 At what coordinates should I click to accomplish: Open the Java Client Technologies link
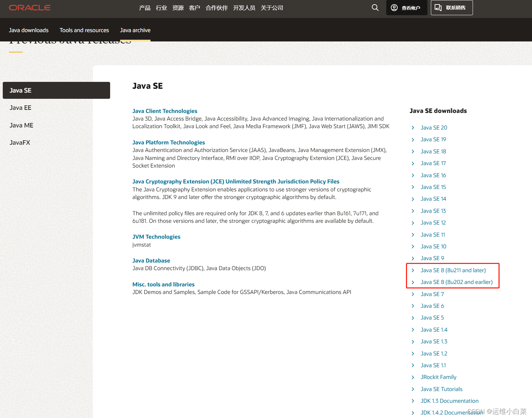[x=165, y=111]
